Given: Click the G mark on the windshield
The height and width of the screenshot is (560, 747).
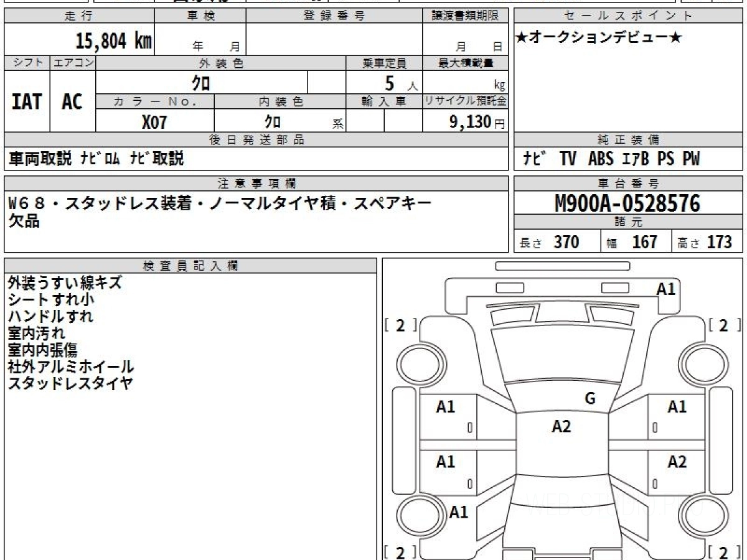Looking at the screenshot, I should click(x=590, y=399).
